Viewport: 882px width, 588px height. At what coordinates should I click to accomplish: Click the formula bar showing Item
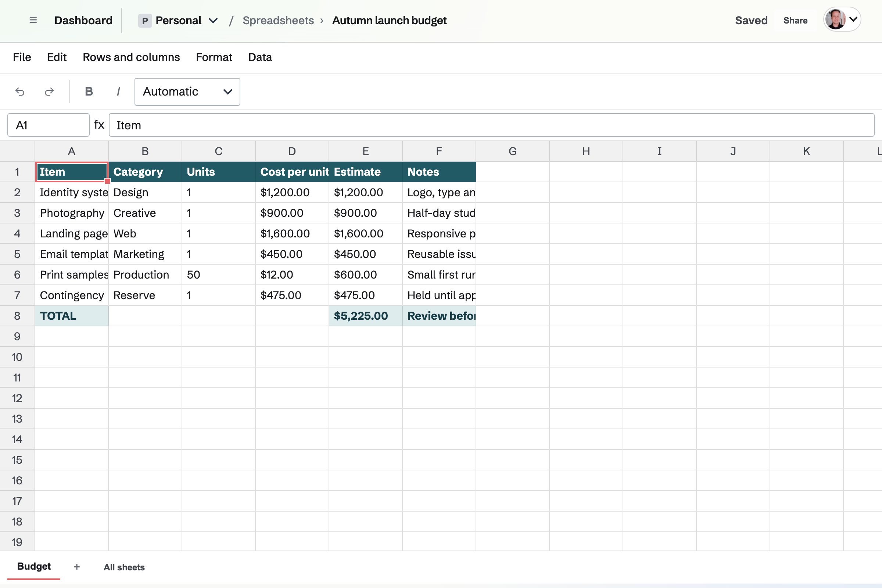[x=492, y=125]
